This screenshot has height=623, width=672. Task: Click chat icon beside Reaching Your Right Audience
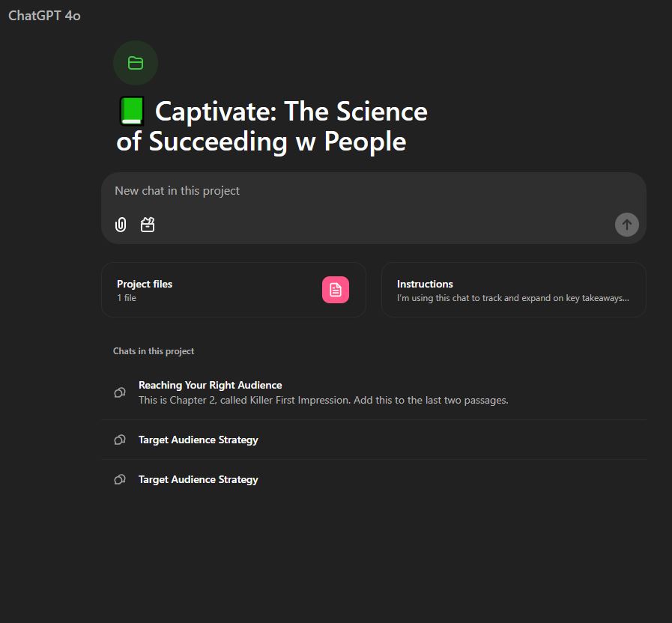(120, 392)
